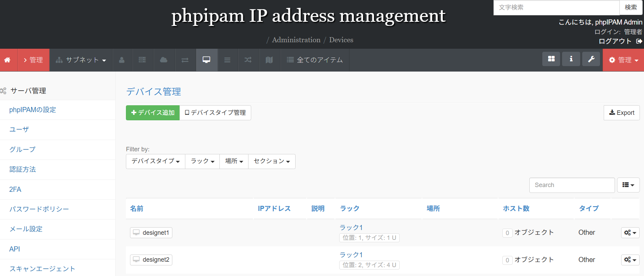The image size is (644, 276).
Task: Open グループ in the sidebar
Action: (x=22, y=149)
